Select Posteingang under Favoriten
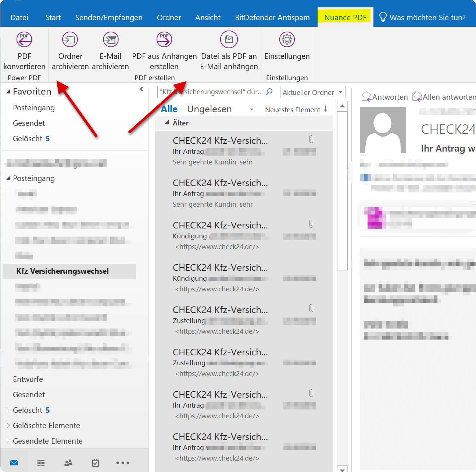476x472 pixels. pyautogui.click(x=34, y=108)
